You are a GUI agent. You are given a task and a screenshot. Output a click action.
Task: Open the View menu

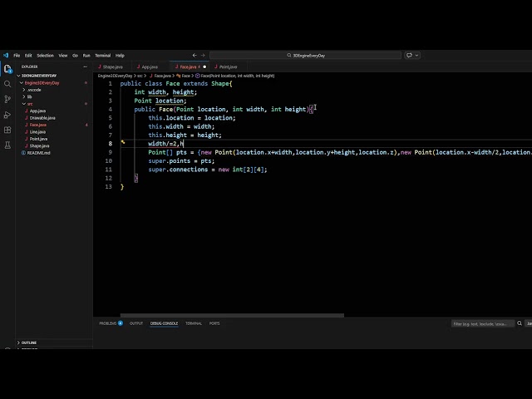click(x=63, y=56)
